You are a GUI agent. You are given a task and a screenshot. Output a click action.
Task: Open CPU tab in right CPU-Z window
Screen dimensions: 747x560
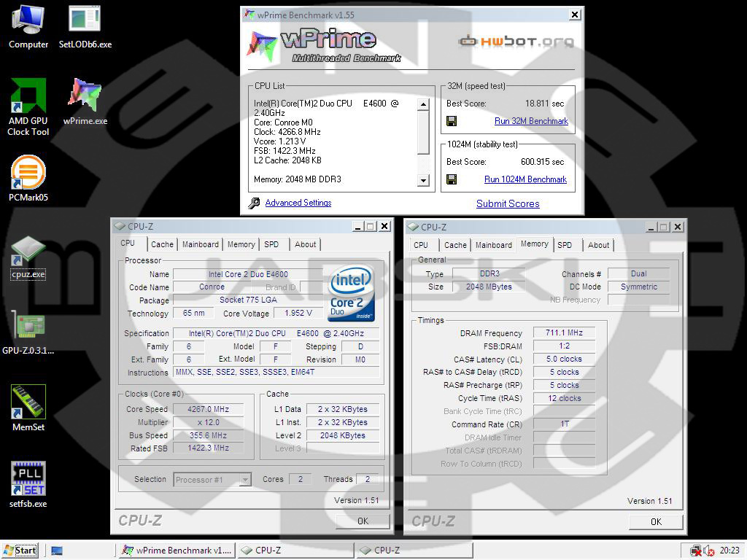(x=421, y=245)
